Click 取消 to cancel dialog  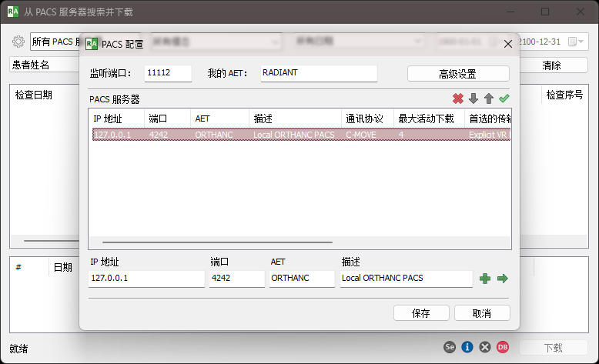tap(482, 313)
